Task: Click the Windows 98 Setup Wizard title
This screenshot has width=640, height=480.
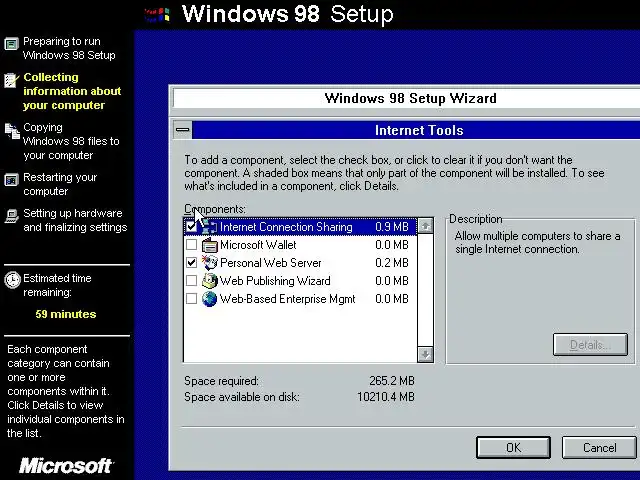Action: pyautogui.click(x=411, y=98)
